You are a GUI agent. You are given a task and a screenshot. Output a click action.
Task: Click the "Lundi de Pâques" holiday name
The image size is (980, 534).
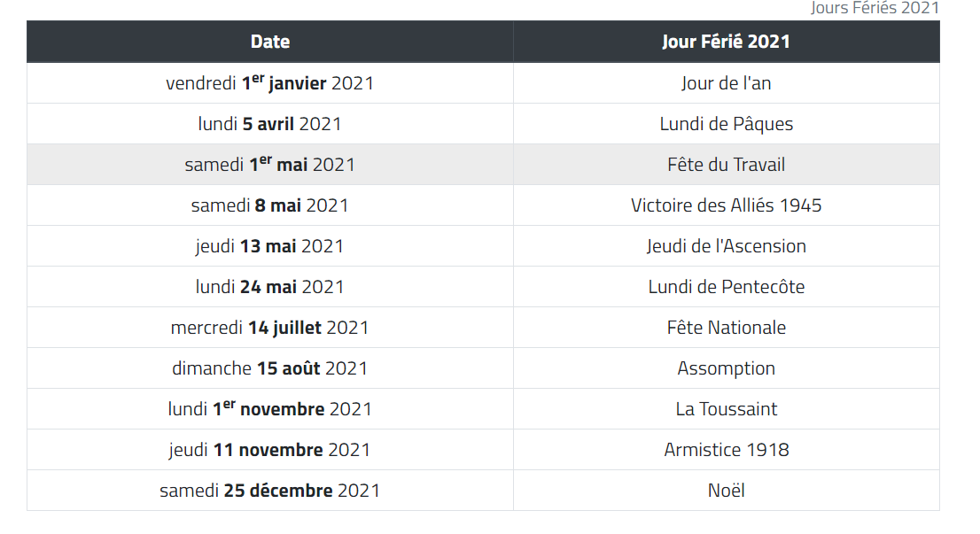(x=726, y=124)
